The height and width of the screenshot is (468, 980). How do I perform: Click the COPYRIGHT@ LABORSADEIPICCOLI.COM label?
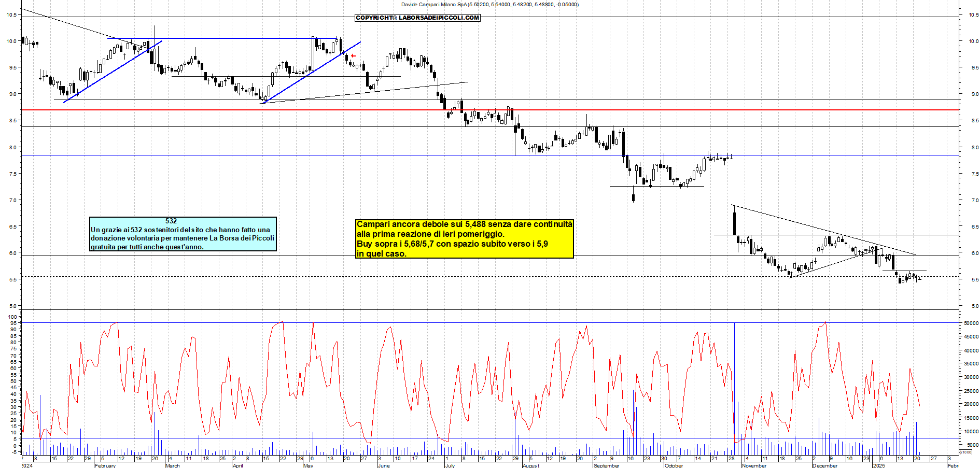point(417,18)
